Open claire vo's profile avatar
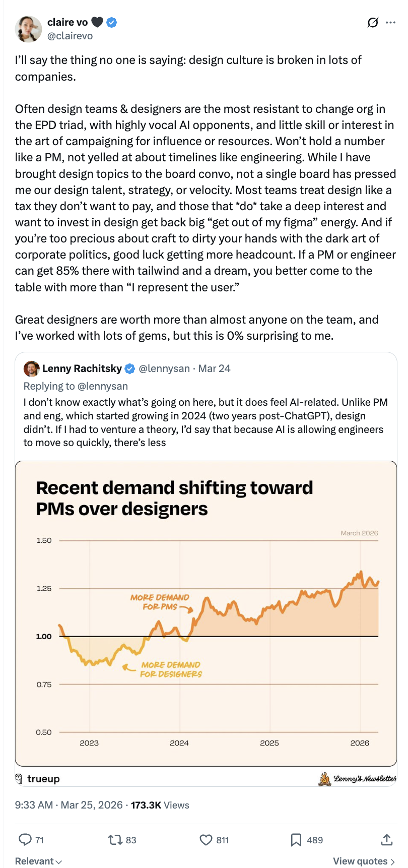The height and width of the screenshot is (868, 408). (28, 29)
